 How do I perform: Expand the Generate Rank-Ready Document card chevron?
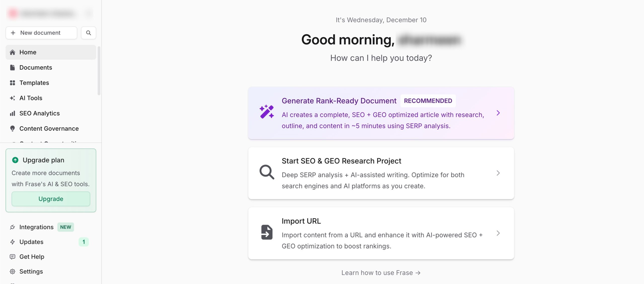(x=499, y=113)
